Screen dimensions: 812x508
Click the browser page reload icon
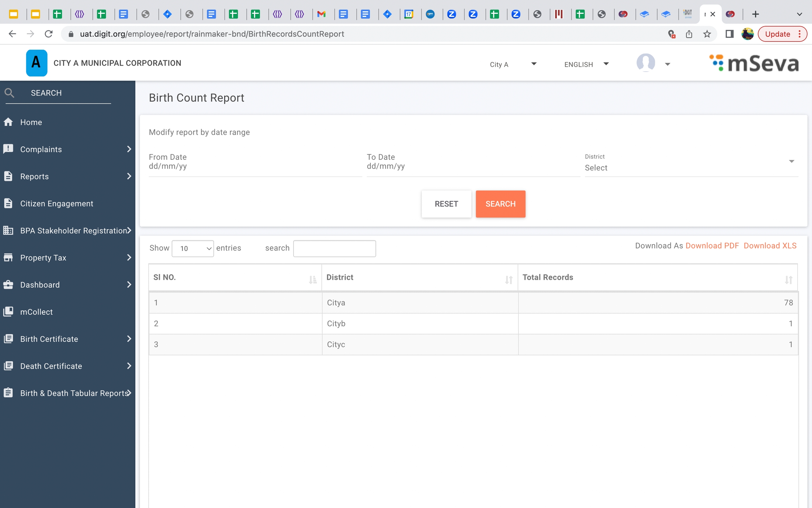click(49, 34)
